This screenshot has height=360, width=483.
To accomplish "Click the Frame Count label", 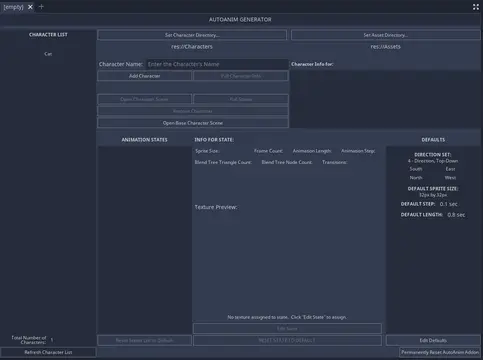I will click(268, 151).
